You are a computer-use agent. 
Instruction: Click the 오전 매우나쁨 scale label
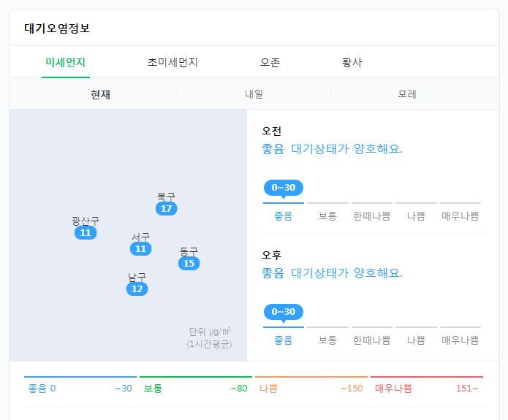pos(460,216)
